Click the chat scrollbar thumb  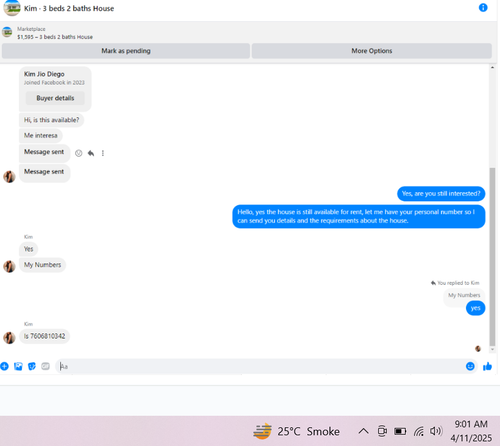492,257
